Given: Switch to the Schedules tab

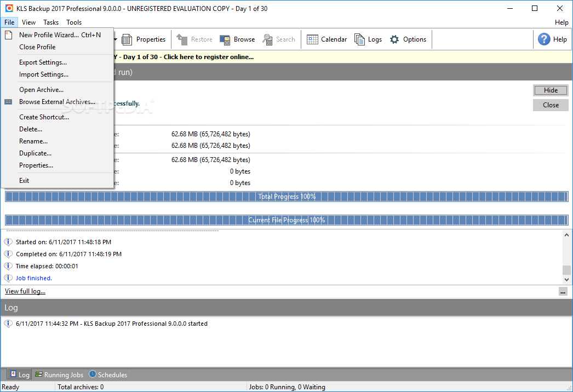Looking at the screenshot, I should pos(108,374).
